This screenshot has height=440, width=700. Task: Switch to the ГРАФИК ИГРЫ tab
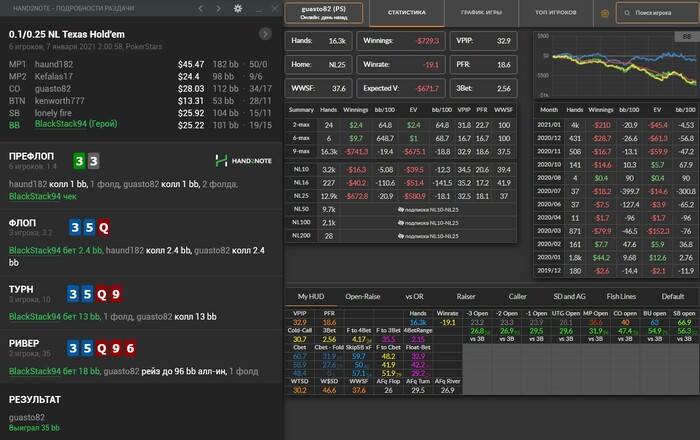[x=481, y=12]
